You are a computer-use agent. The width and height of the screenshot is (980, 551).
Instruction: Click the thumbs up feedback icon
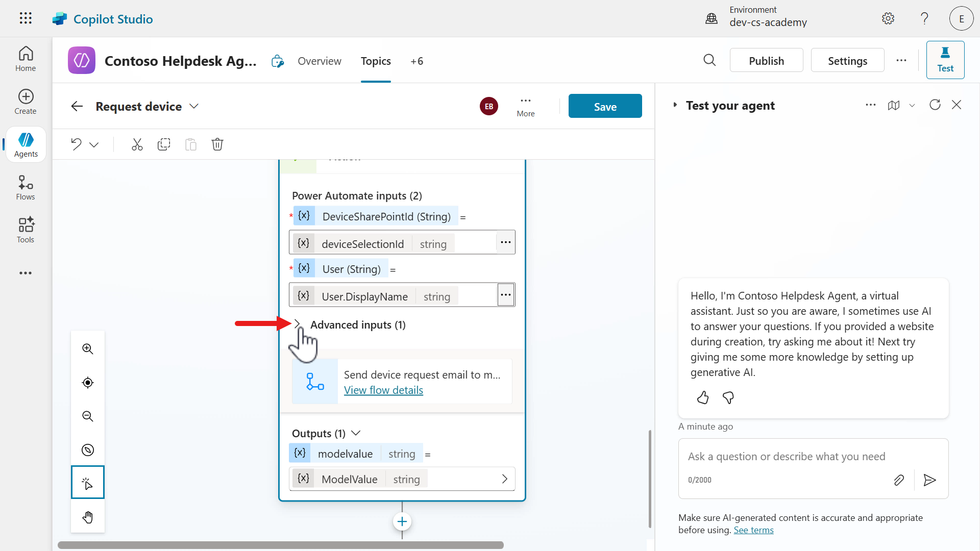(703, 397)
